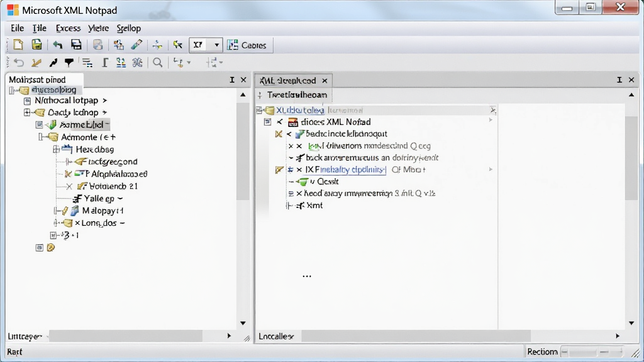This screenshot has height=362, width=644.
Task: Click the black diagonal arrow toolbar icon
Action: click(53, 62)
